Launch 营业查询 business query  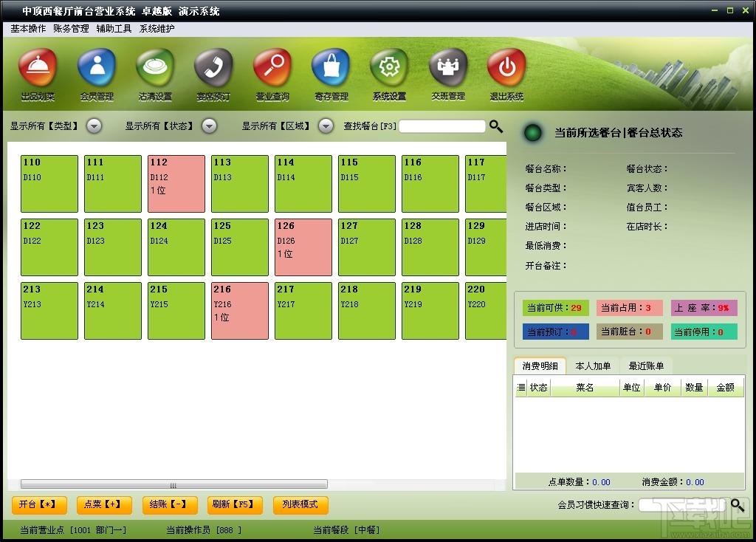point(272,70)
